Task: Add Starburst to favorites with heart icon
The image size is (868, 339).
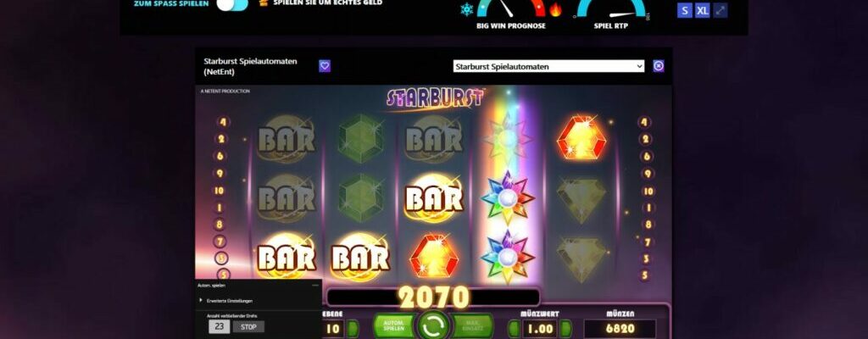Action: [x=325, y=66]
